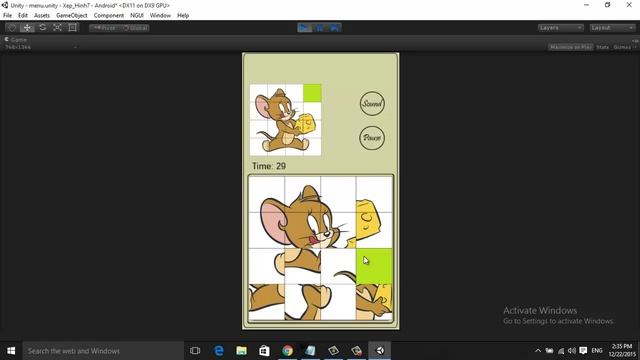Viewport: 640px width, 360px height.
Task: Switch to the Game tab
Action: coord(16,40)
